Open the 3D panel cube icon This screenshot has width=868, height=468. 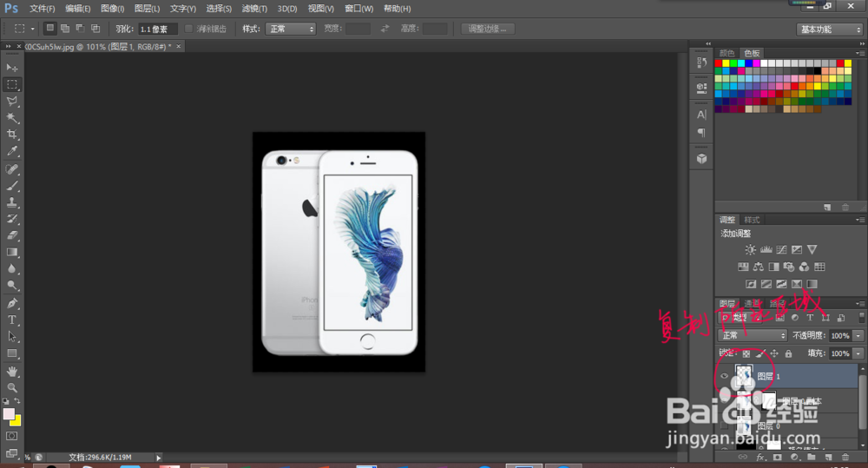click(x=701, y=159)
